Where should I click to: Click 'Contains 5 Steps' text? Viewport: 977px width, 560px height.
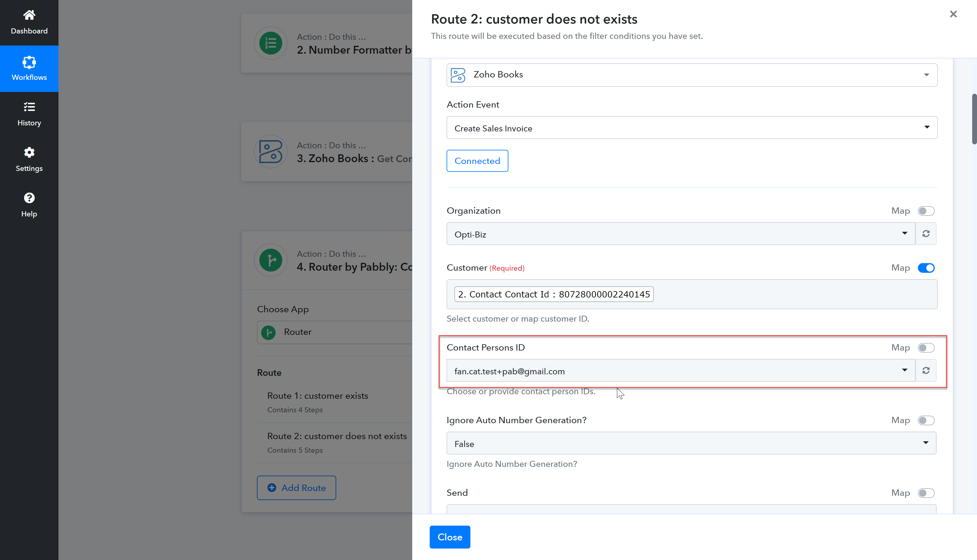295,450
